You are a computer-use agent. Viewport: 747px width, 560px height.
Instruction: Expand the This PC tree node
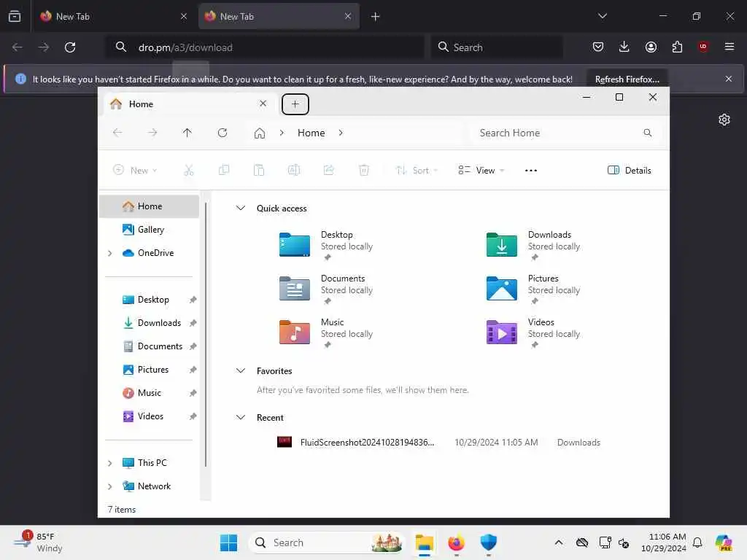110,463
